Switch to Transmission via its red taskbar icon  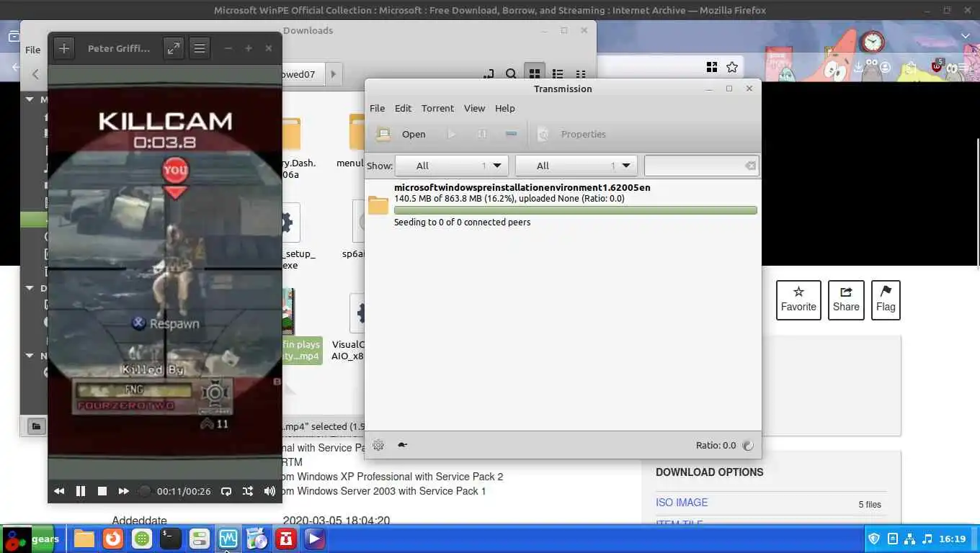pyautogui.click(x=285, y=539)
